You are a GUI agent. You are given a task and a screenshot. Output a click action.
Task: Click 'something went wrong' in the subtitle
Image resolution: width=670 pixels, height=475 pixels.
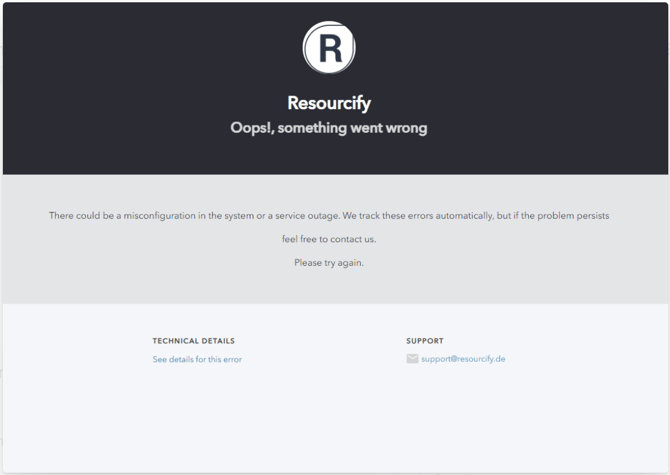point(353,128)
